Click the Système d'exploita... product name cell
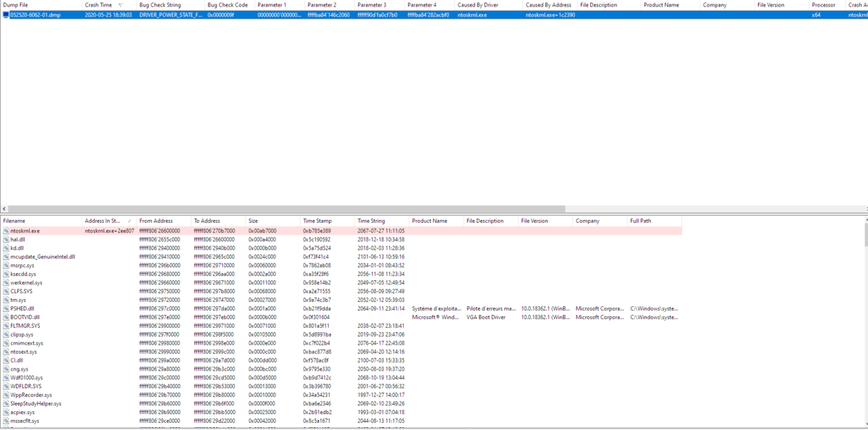The image size is (868, 430). (436, 308)
